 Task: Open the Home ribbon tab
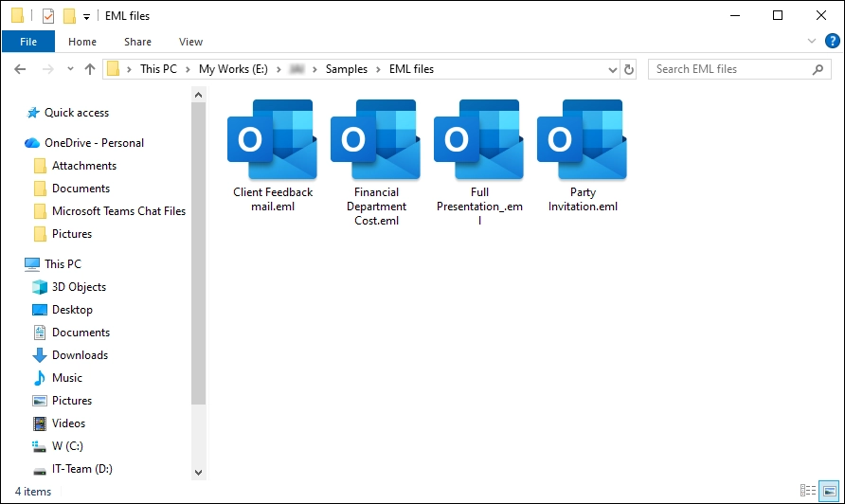click(x=81, y=42)
